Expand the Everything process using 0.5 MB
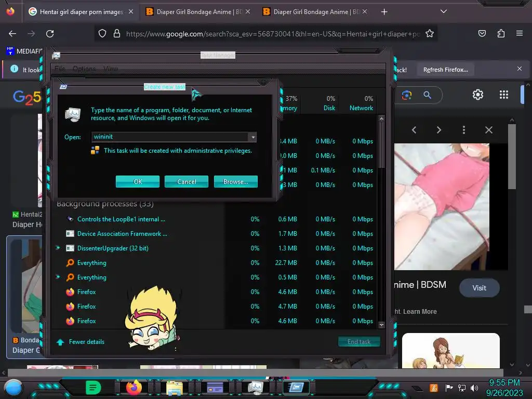The width and height of the screenshot is (532, 399). pyautogui.click(x=58, y=277)
